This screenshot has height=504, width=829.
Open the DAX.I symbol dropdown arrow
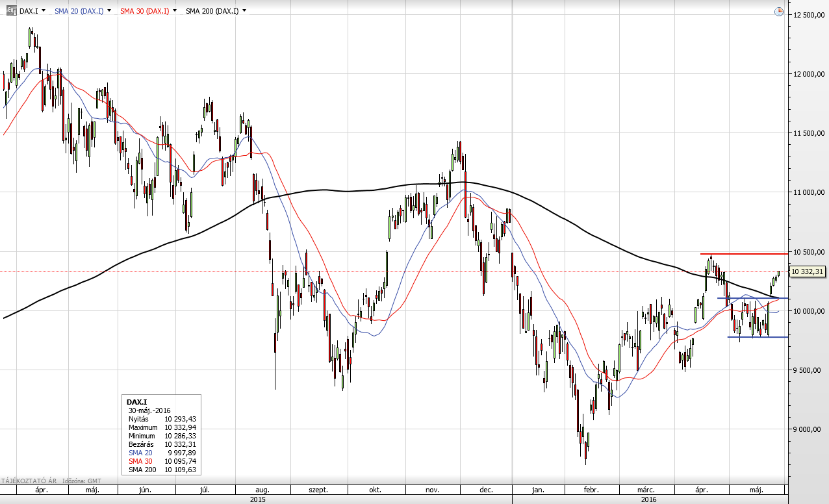[43, 11]
